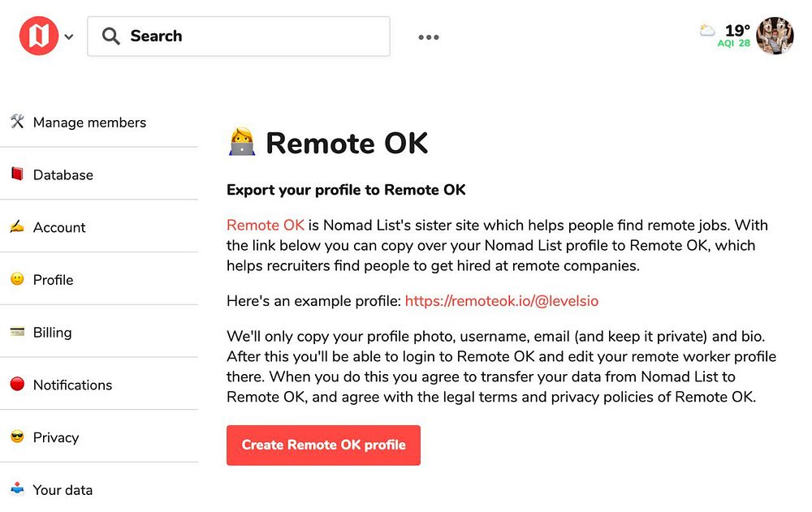Open the user avatar photo
812x512 pixels.
(x=775, y=36)
